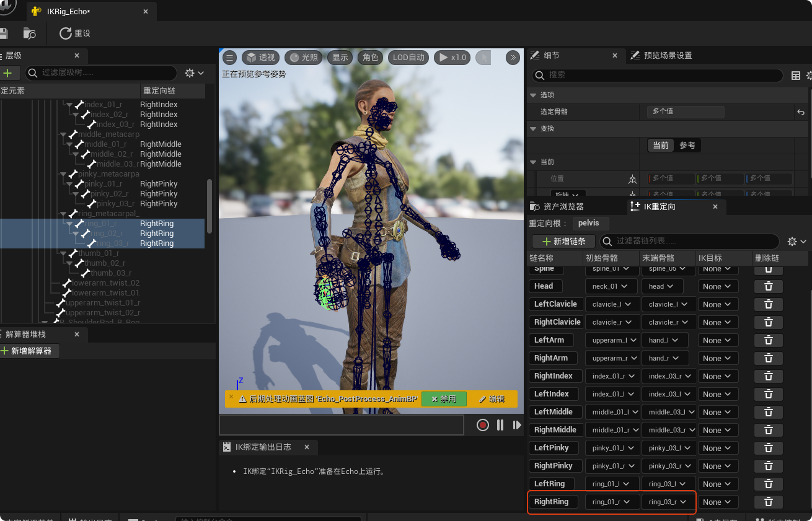The height and width of the screenshot is (521, 812).
Task: Select the RightPinky chain name
Action: (x=554, y=466)
